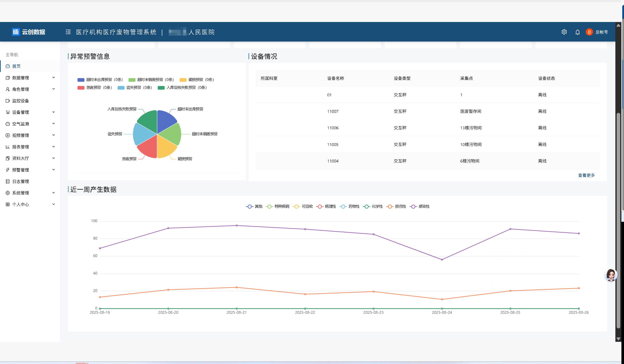
Task: Click the 云创数据 logo
Action: coord(28,32)
